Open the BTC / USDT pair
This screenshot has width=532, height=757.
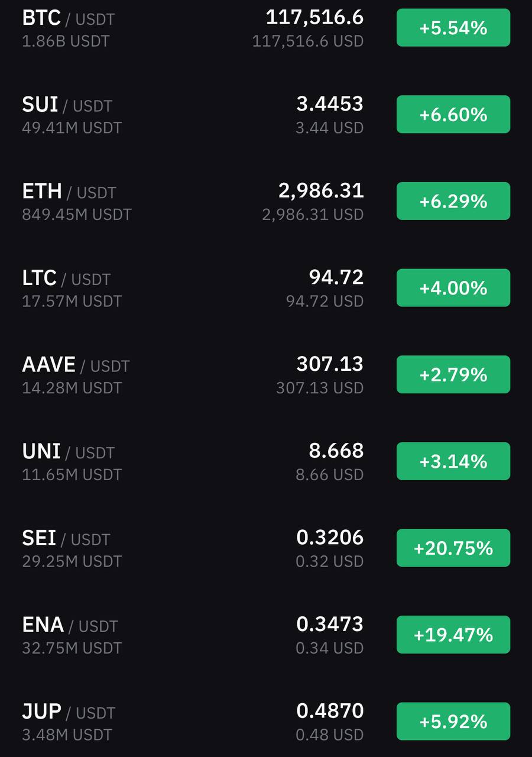266,28
